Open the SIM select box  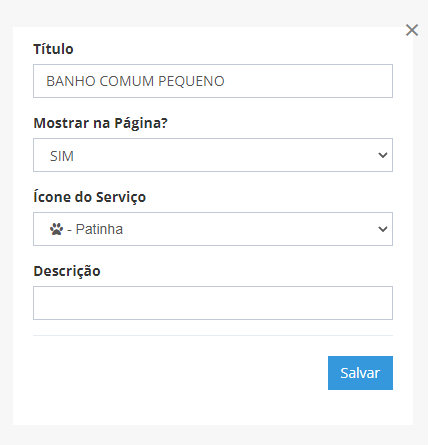click(213, 155)
